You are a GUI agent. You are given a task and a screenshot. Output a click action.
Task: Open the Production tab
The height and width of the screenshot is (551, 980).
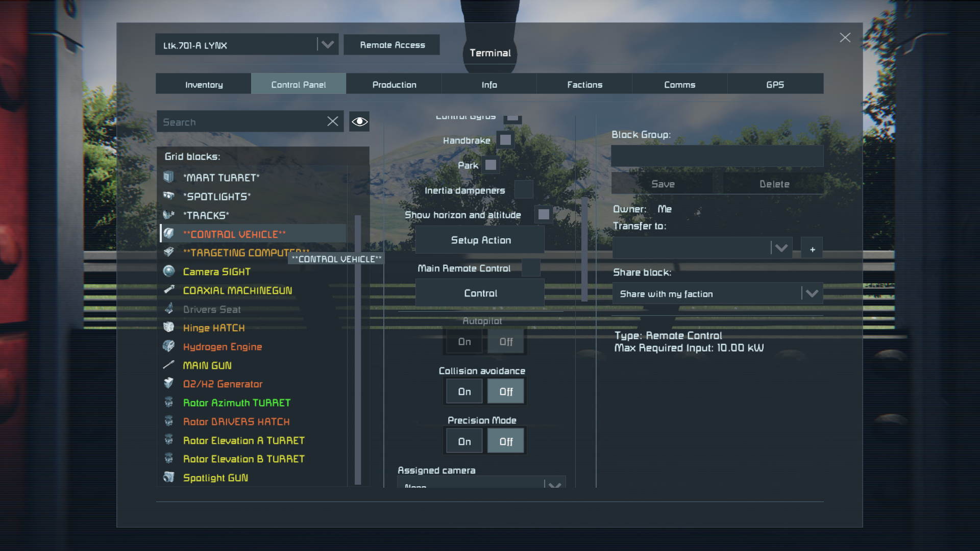coord(394,84)
